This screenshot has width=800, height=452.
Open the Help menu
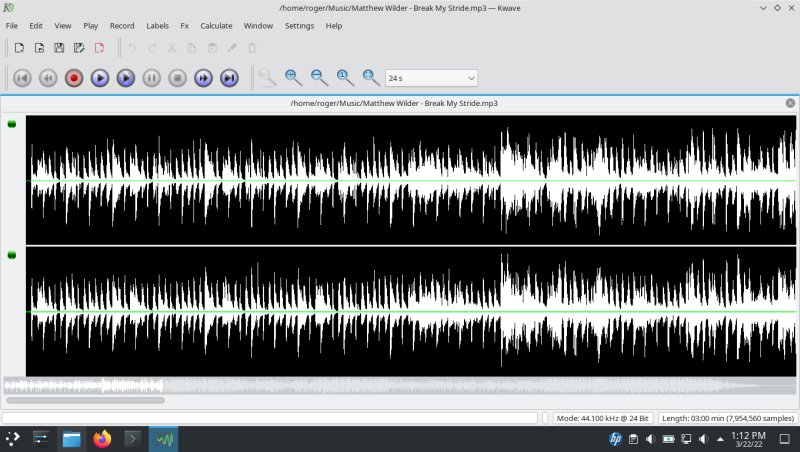coord(334,26)
